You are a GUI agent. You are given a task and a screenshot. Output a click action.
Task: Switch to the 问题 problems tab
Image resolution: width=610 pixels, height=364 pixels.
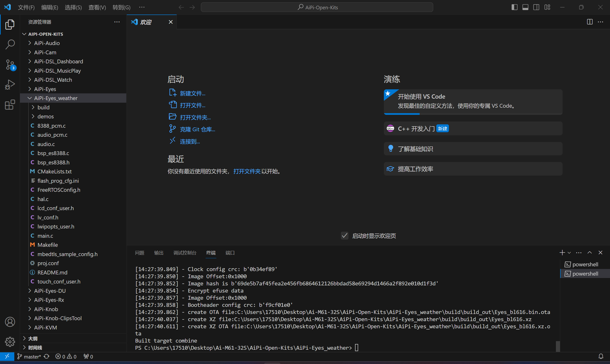(x=140, y=253)
